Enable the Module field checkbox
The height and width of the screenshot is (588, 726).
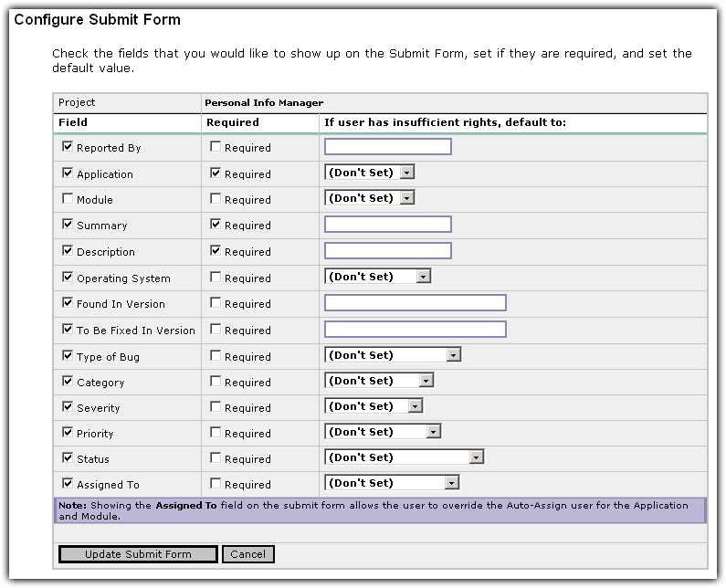pos(68,198)
